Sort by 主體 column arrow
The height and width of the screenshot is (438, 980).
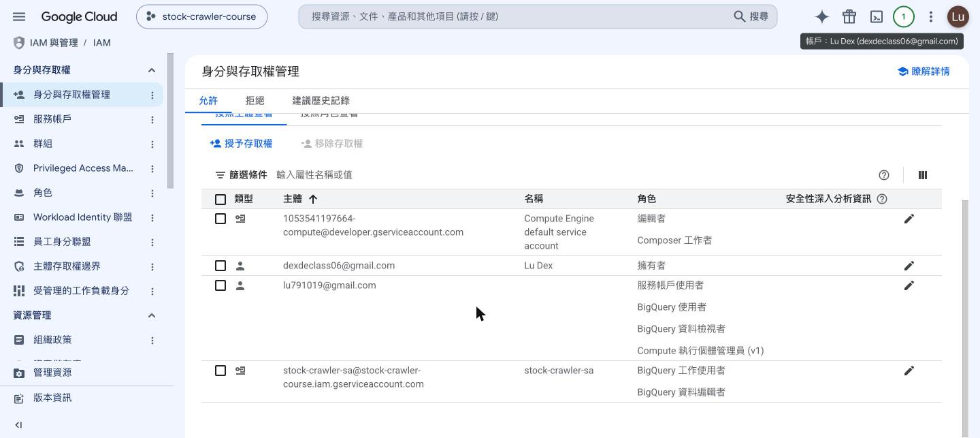pos(313,199)
